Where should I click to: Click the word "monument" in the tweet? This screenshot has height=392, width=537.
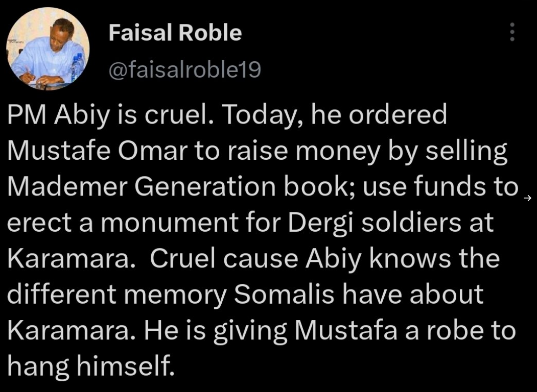pos(169,223)
